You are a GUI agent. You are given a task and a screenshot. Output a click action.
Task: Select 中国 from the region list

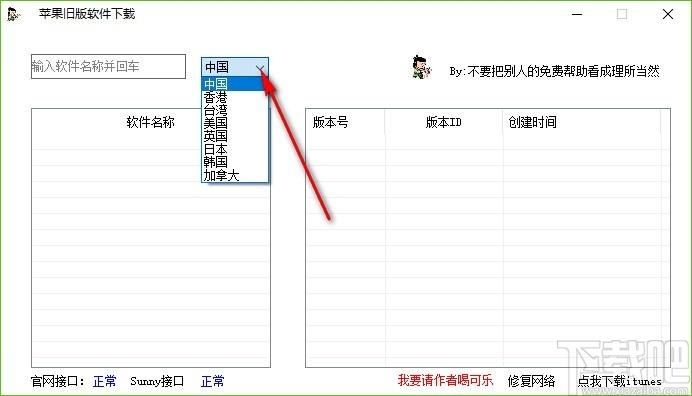point(235,83)
